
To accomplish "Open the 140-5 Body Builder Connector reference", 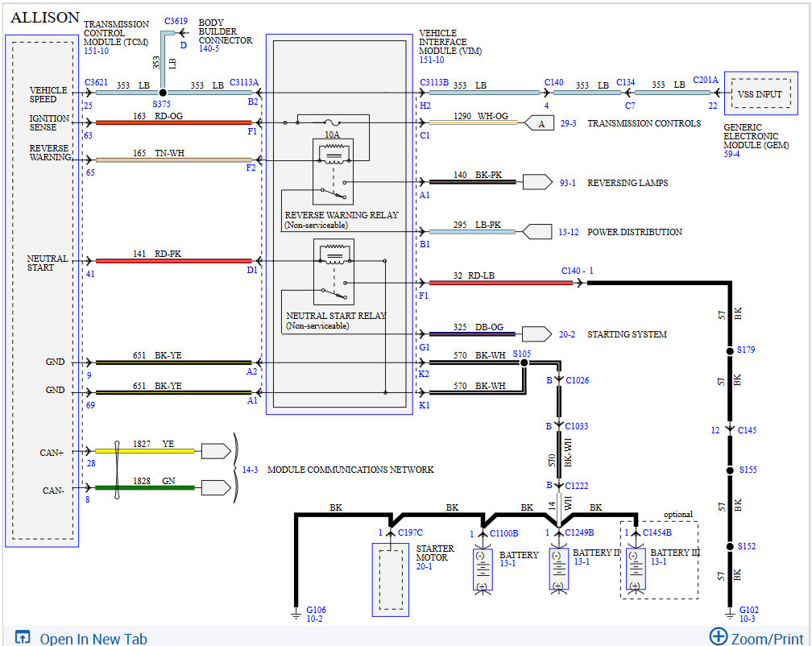I will pos(209,48).
